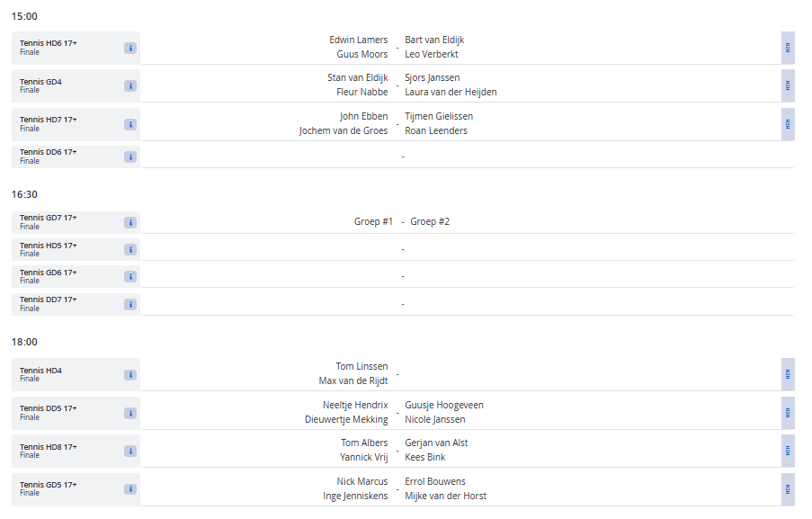Click Groep #1 in GD7 final
This screenshot has height=519, width=812.
pyautogui.click(x=373, y=222)
